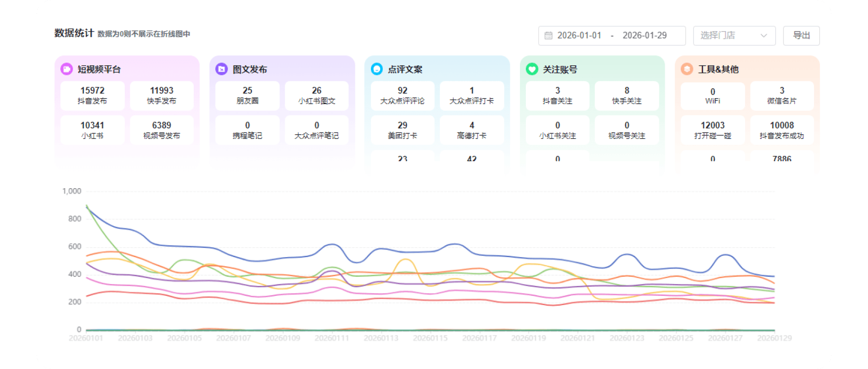Image resolution: width=868 pixels, height=369 pixels.
Task: Select the 高德打卡 stat card
Action: coord(471,130)
